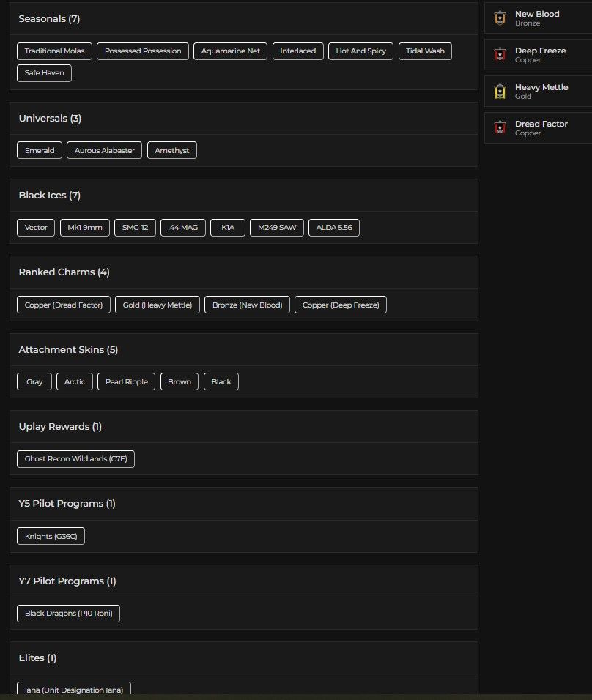This screenshot has height=700, width=592.
Task: Click the Uplay Rewards (1) heading
Action: (x=60, y=426)
